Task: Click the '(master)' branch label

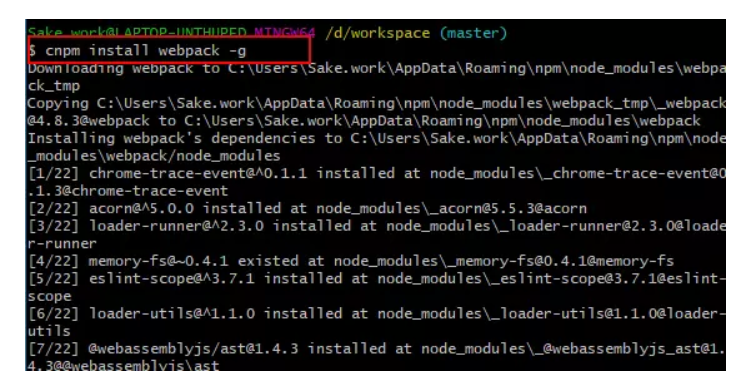Action: 473,33
